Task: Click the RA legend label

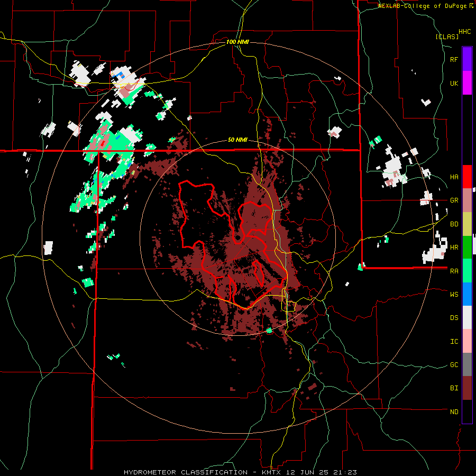Action: coord(454,271)
